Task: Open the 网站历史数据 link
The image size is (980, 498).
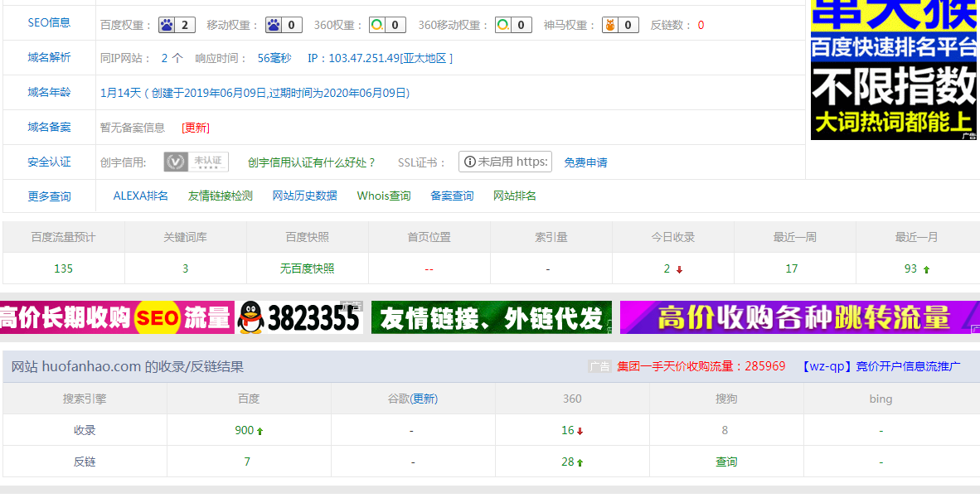Action: point(305,196)
